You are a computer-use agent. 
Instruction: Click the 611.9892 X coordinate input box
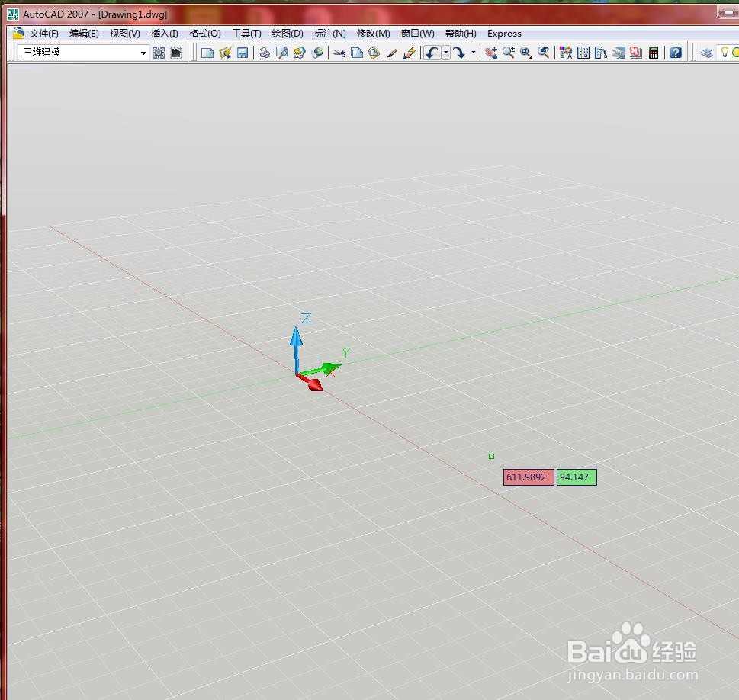coord(529,477)
